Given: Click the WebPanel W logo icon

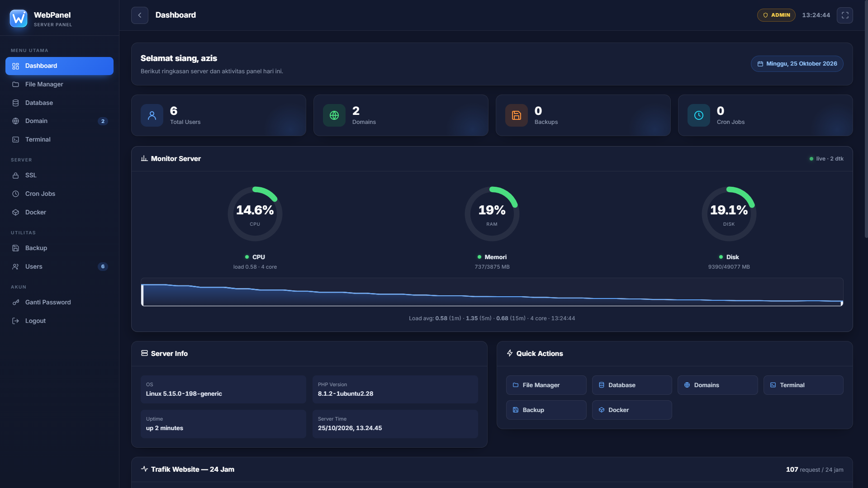Looking at the screenshot, I should click(x=19, y=19).
